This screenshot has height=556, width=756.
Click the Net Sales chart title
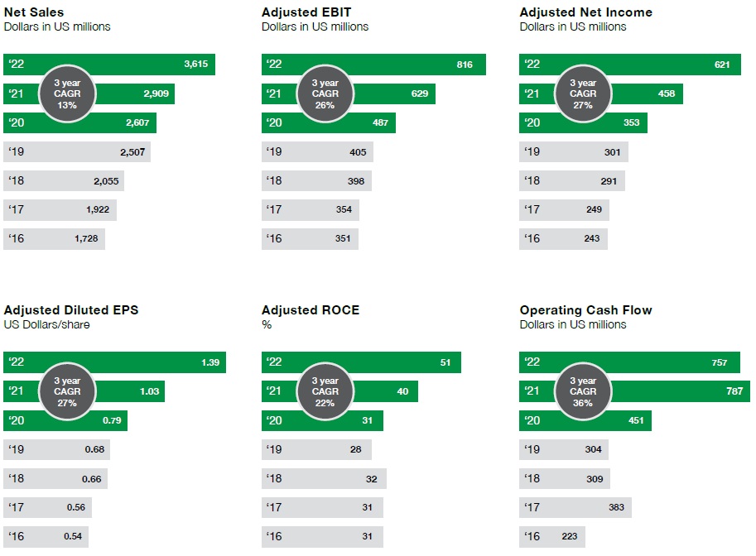(34, 12)
